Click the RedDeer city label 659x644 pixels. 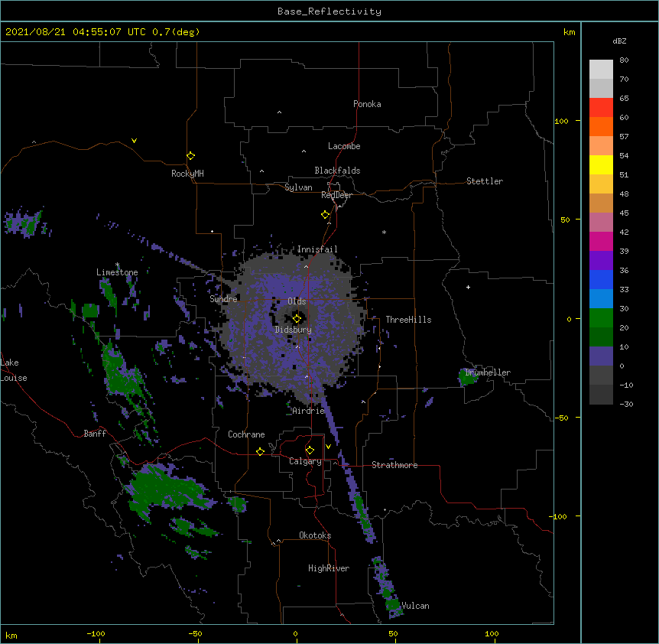click(x=336, y=195)
